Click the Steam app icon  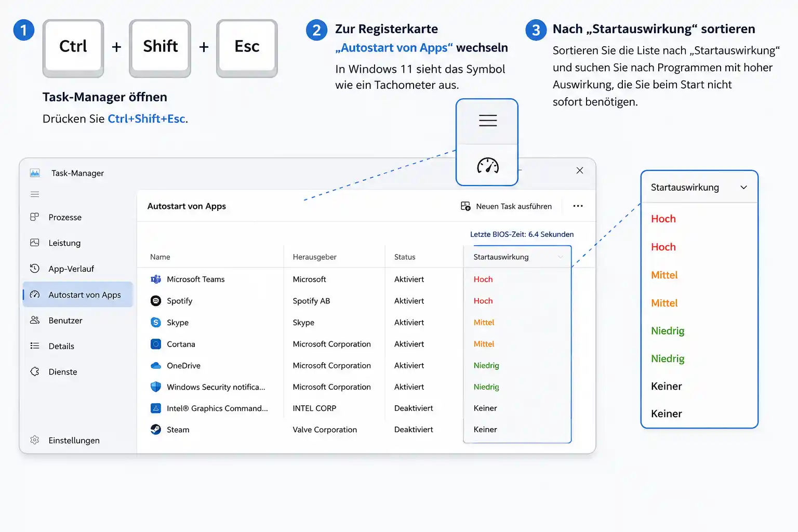[156, 430]
